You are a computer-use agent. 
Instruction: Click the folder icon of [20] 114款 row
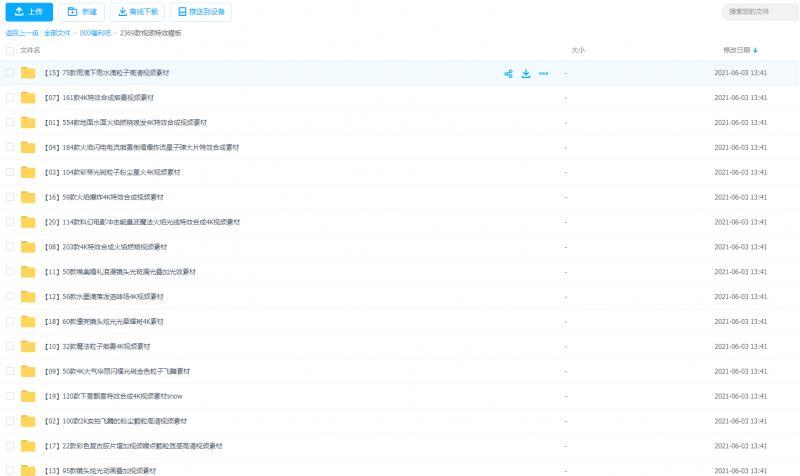28,222
